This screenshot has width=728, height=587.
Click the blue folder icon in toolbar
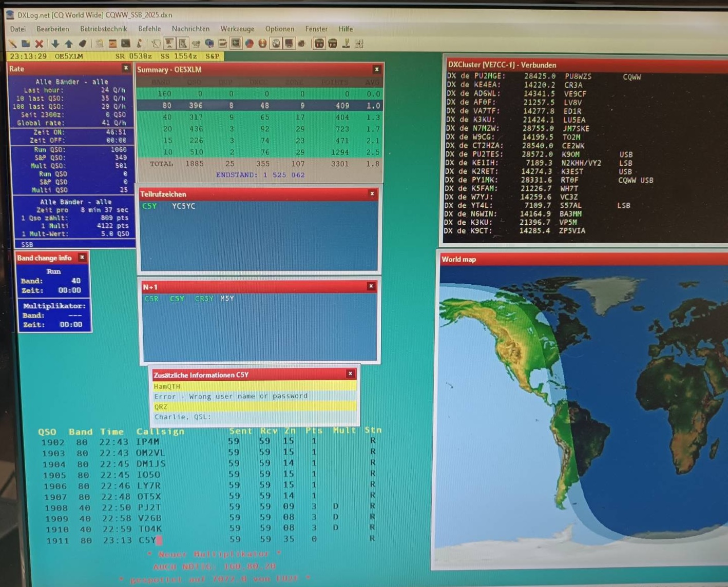tap(26, 44)
